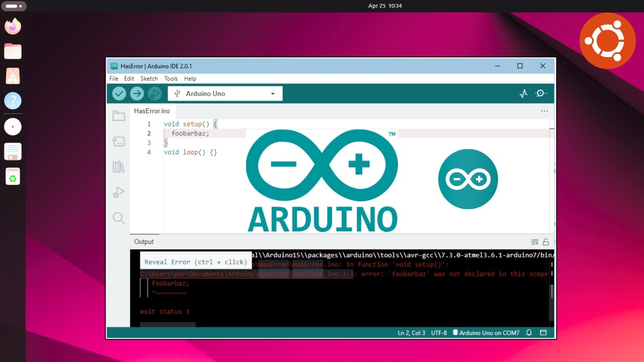Open the text editor dock icon
This screenshot has height=362, width=644.
[13, 151]
